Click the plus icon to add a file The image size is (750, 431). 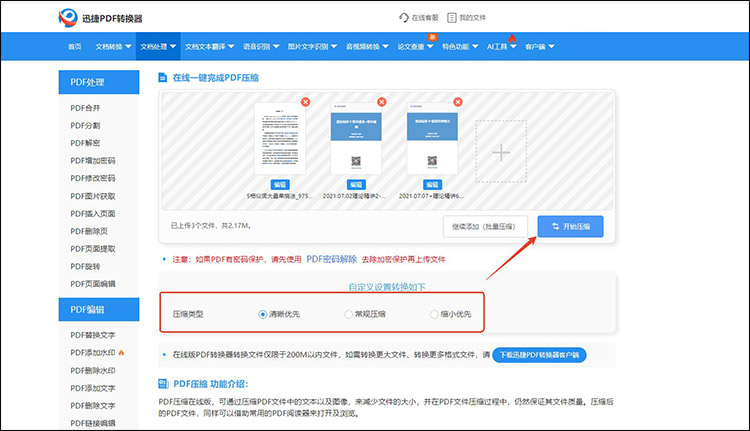coord(501,152)
